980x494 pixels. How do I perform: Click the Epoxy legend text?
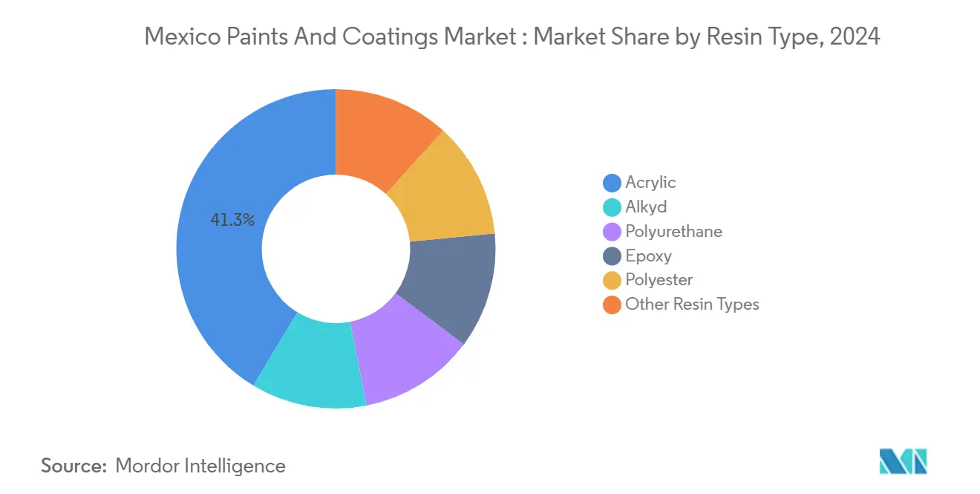point(648,256)
